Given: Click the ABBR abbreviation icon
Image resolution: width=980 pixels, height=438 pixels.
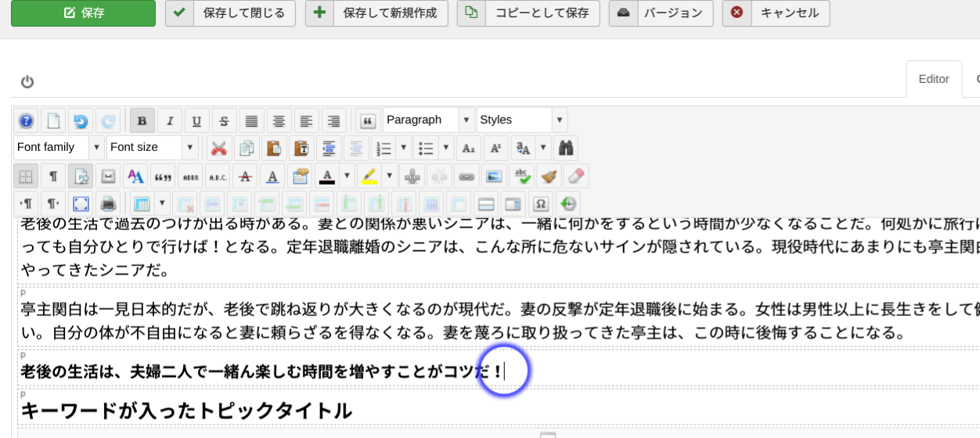Looking at the screenshot, I should pos(190,176).
